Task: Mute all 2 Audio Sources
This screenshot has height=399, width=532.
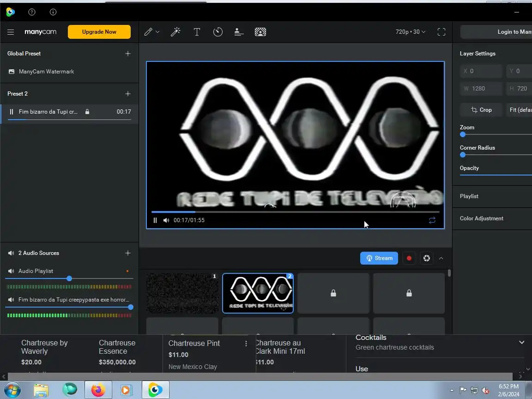Action: [11, 253]
